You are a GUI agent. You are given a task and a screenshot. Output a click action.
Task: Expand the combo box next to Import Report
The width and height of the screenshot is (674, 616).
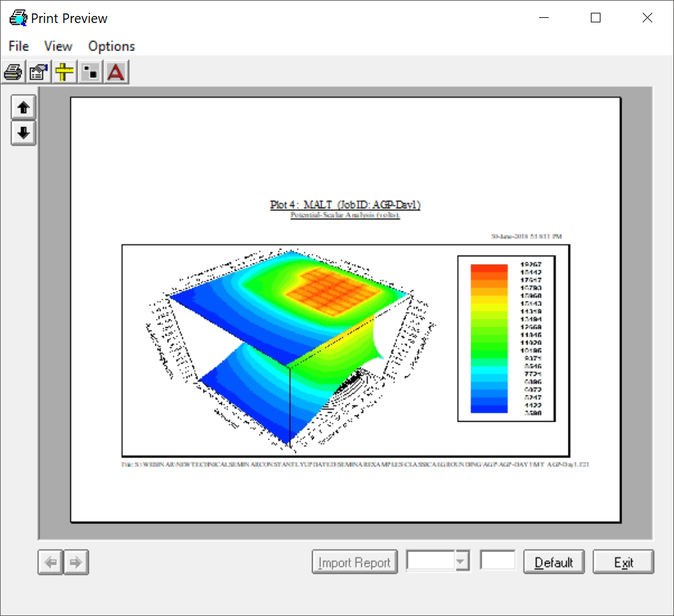pyautogui.click(x=462, y=562)
